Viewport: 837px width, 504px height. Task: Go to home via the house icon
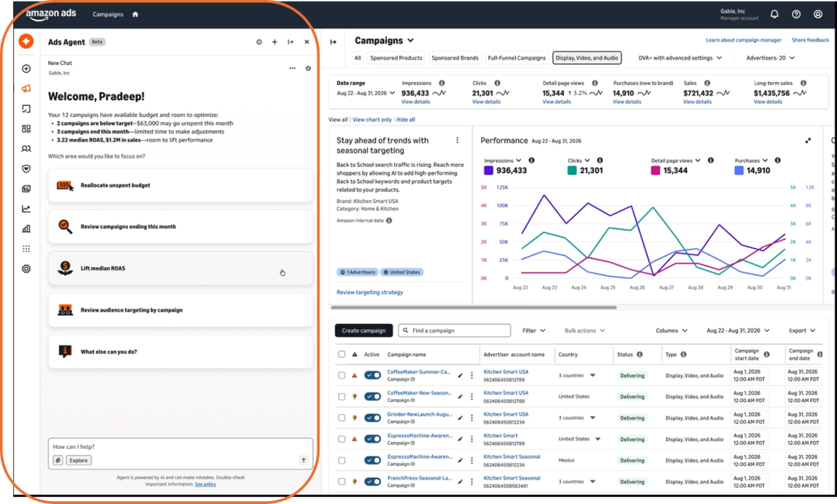(x=136, y=15)
